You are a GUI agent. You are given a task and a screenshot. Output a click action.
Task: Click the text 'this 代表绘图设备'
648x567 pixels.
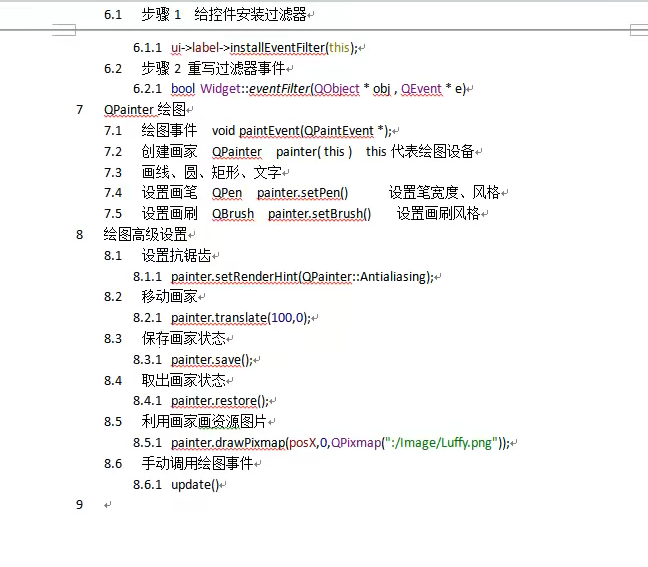[x=420, y=151]
